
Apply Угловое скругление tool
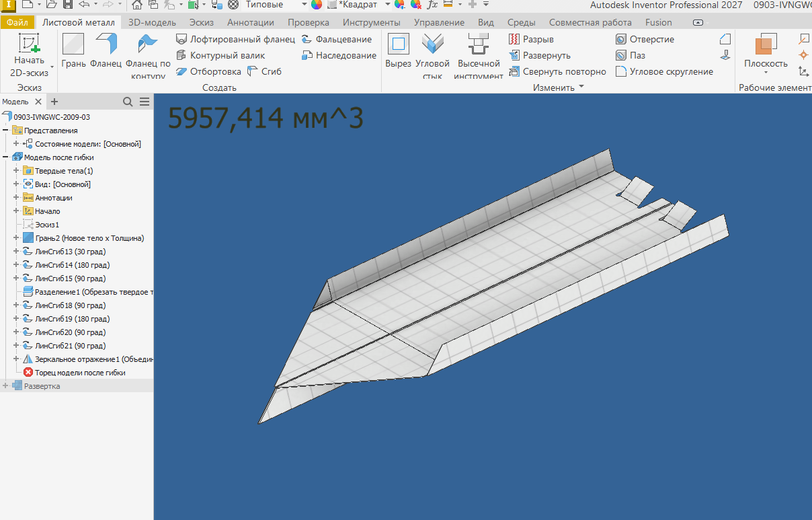pyautogui.click(x=664, y=71)
